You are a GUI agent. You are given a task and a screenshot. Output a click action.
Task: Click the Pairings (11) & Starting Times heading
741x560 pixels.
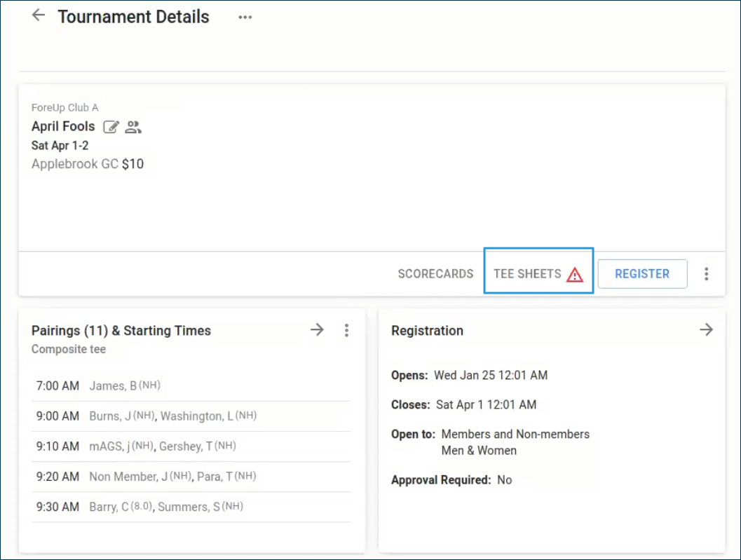coord(121,331)
